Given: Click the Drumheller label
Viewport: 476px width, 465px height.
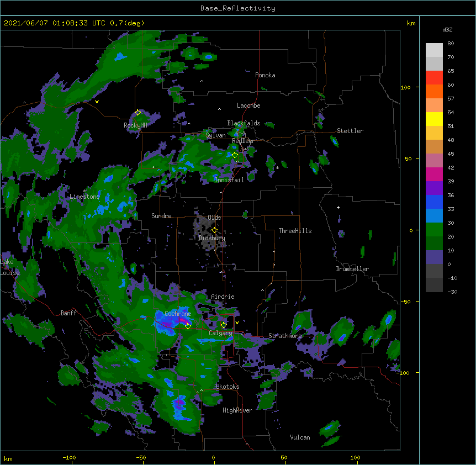Looking at the screenshot, I should tap(352, 269).
